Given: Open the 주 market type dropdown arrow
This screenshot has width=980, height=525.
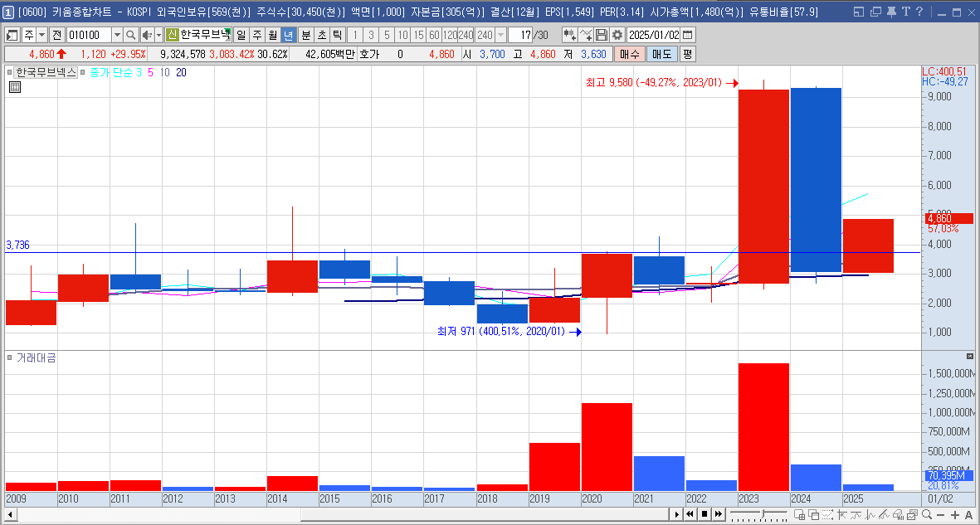Looking at the screenshot, I should click(x=41, y=35).
